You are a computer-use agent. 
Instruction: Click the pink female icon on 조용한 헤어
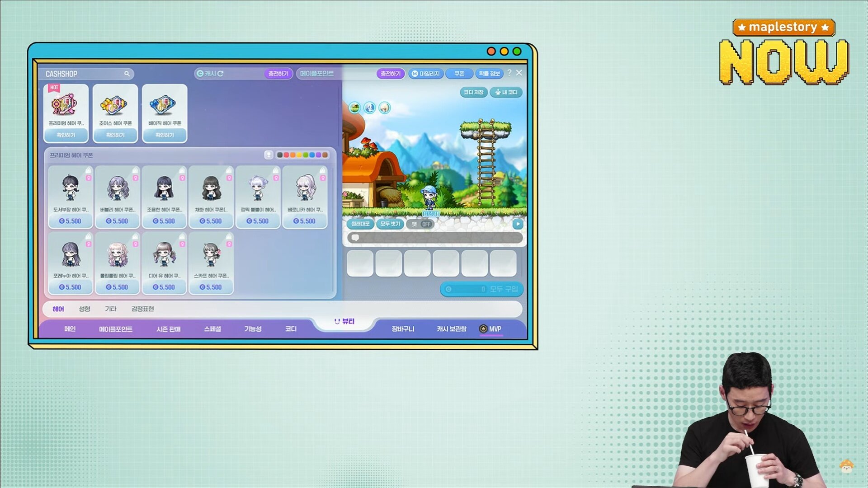tap(182, 178)
